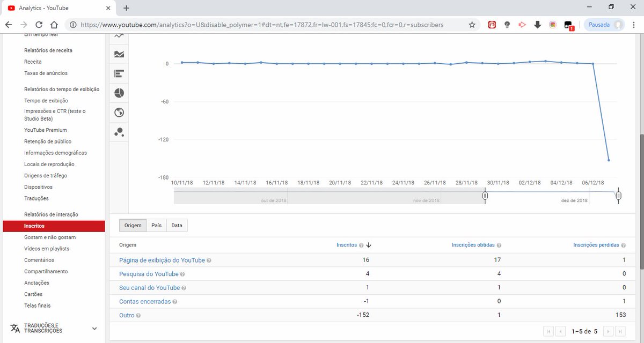Open Página de exibição do YouTube link
Viewport: 644px width, 343px height.
click(x=162, y=260)
